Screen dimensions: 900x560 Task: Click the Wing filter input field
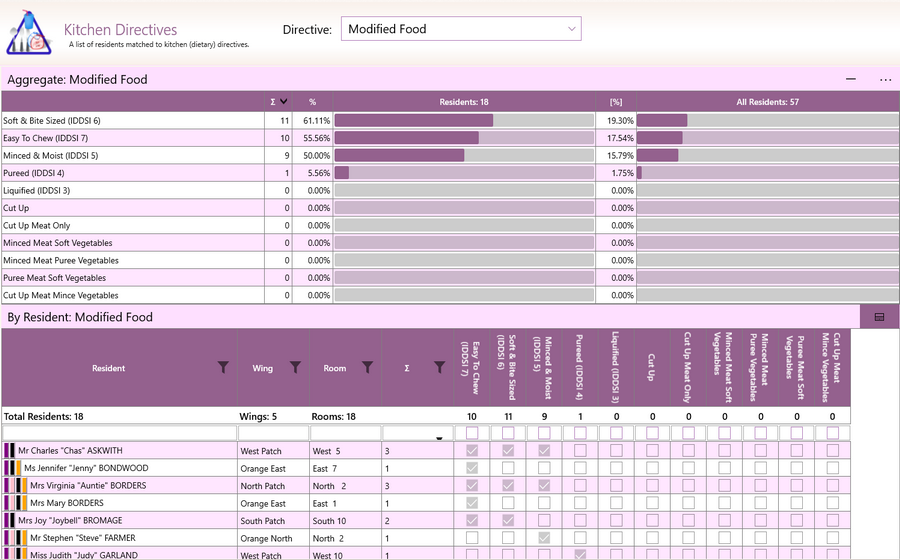click(x=273, y=433)
